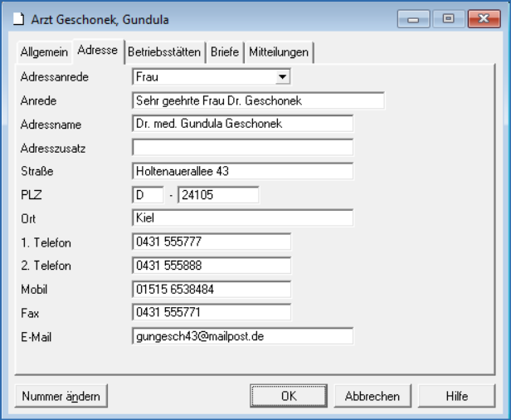
Task: Click the Ort field containing Kiel
Action: pos(242,217)
